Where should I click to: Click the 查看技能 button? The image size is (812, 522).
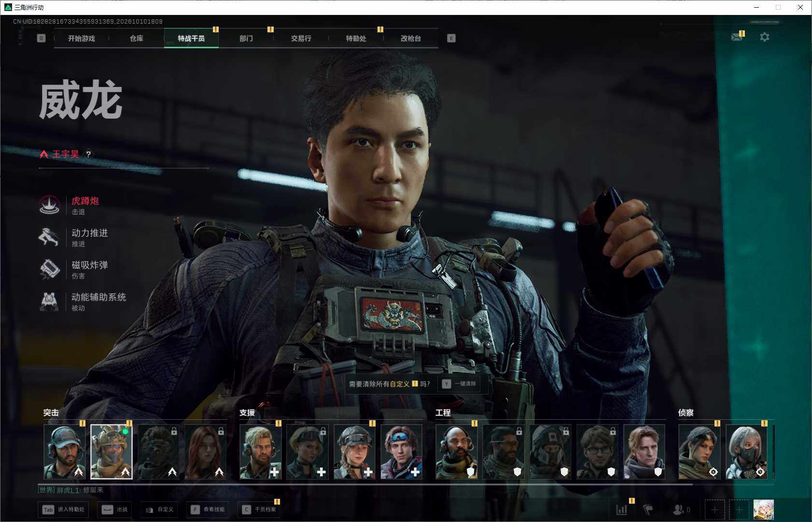coord(208,509)
